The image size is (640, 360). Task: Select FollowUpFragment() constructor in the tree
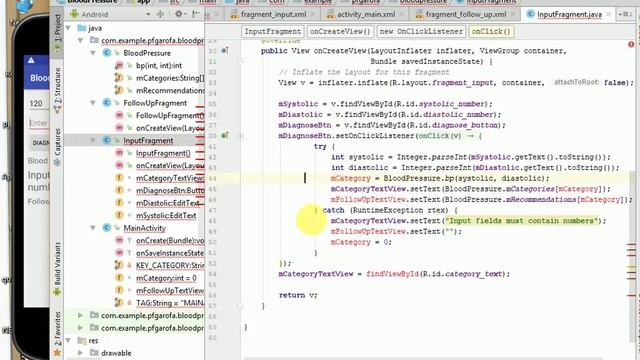[x=170, y=116]
